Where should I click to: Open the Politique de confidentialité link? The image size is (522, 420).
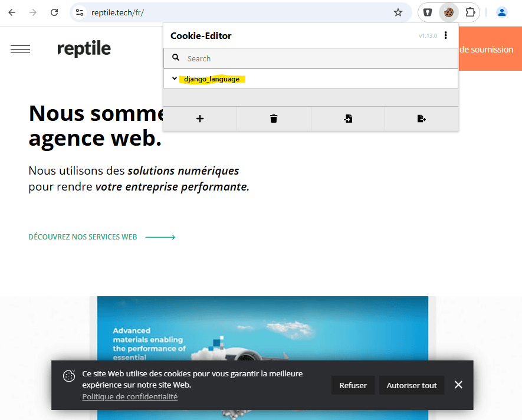tap(130, 396)
